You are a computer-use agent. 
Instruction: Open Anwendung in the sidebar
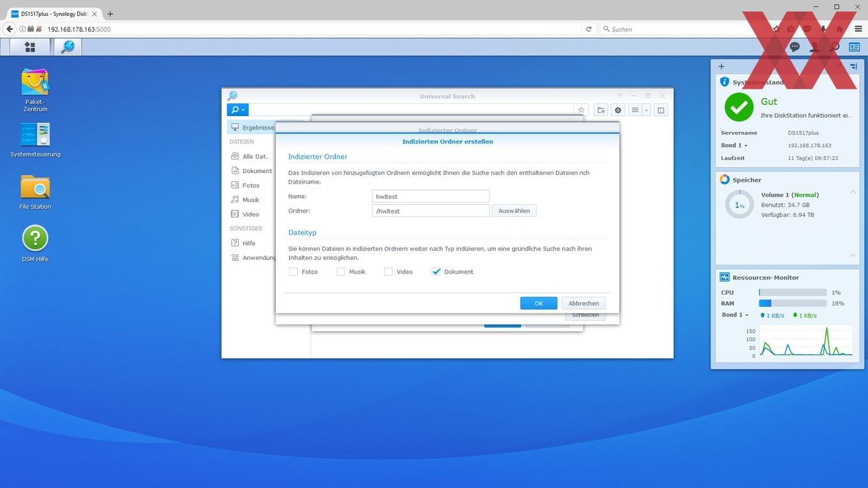coord(253,258)
